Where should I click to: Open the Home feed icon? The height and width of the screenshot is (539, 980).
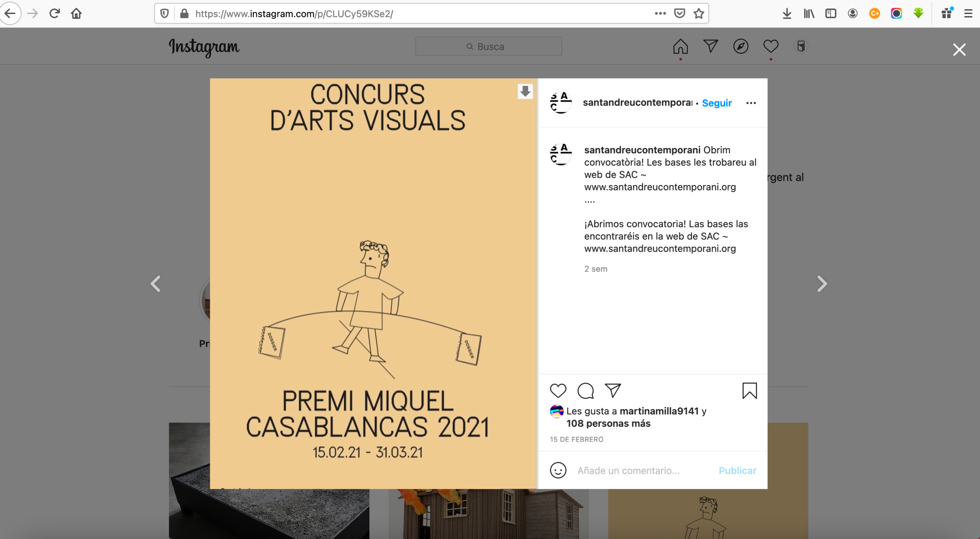point(680,46)
